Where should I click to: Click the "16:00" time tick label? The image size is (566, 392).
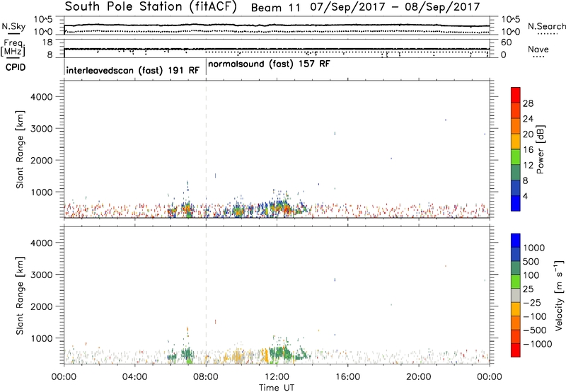(347, 377)
